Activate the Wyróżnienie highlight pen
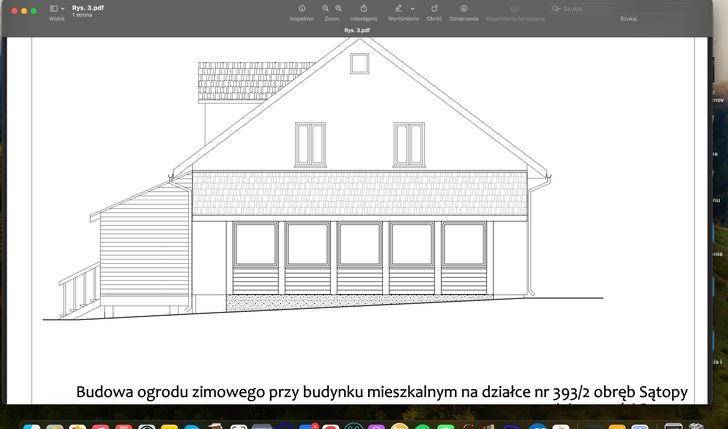728x429 pixels. click(x=398, y=8)
